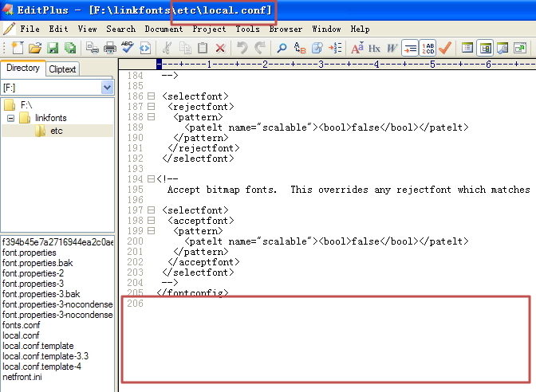Click the Go to Line icon

coord(335,48)
